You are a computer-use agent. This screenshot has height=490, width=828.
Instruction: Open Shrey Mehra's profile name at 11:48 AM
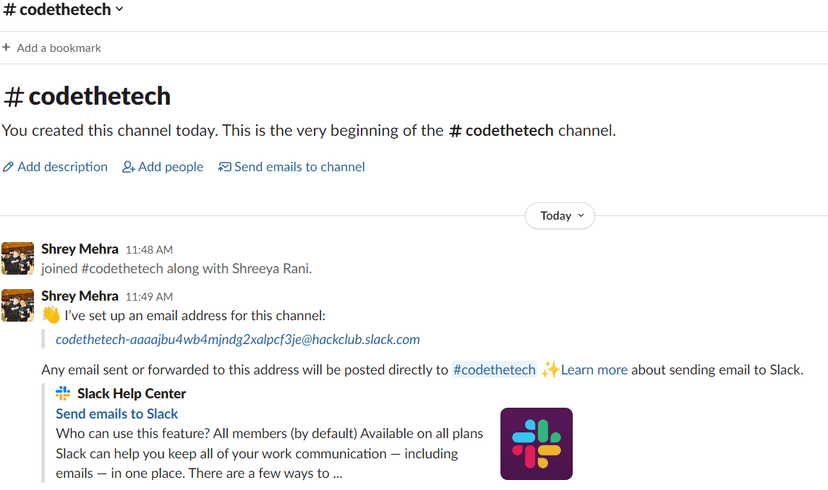point(79,248)
